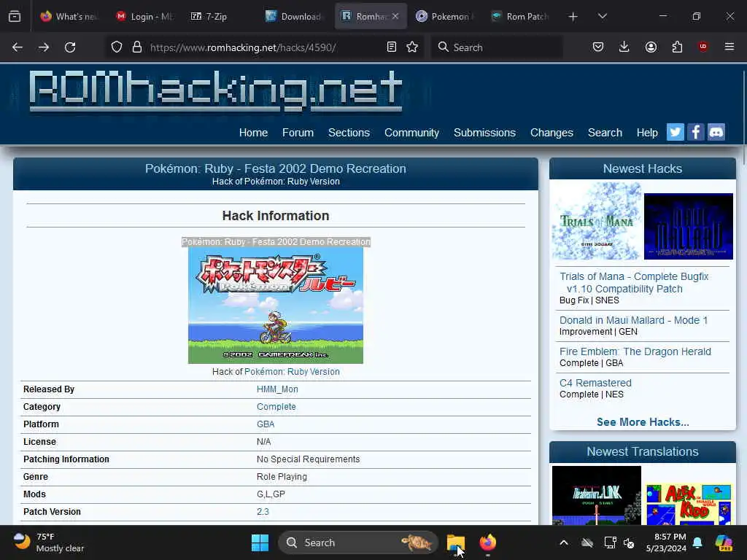Open extensions puzzle icon
Screen dimensions: 747x560
coord(677,47)
